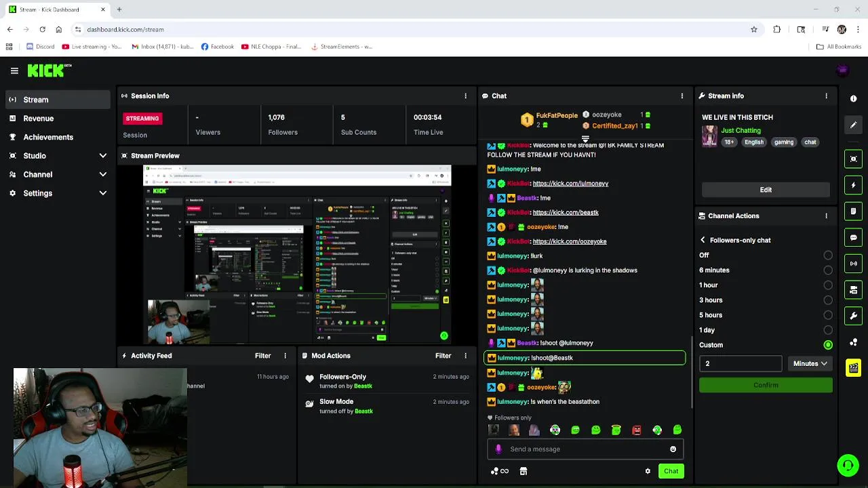Open Channel Actions three-dot options

[826, 216]
